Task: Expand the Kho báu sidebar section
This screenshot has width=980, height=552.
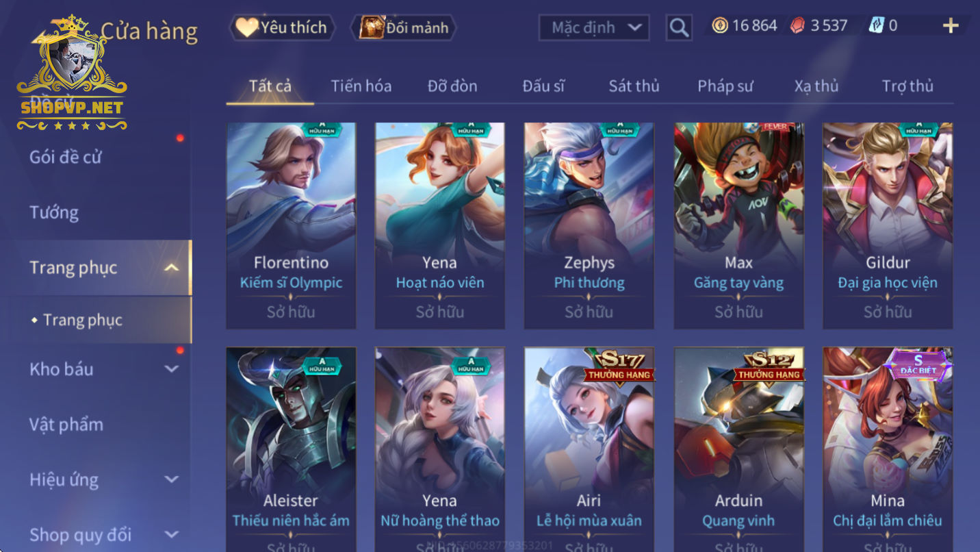Action: pyautogui.click(x=172, y=369)
